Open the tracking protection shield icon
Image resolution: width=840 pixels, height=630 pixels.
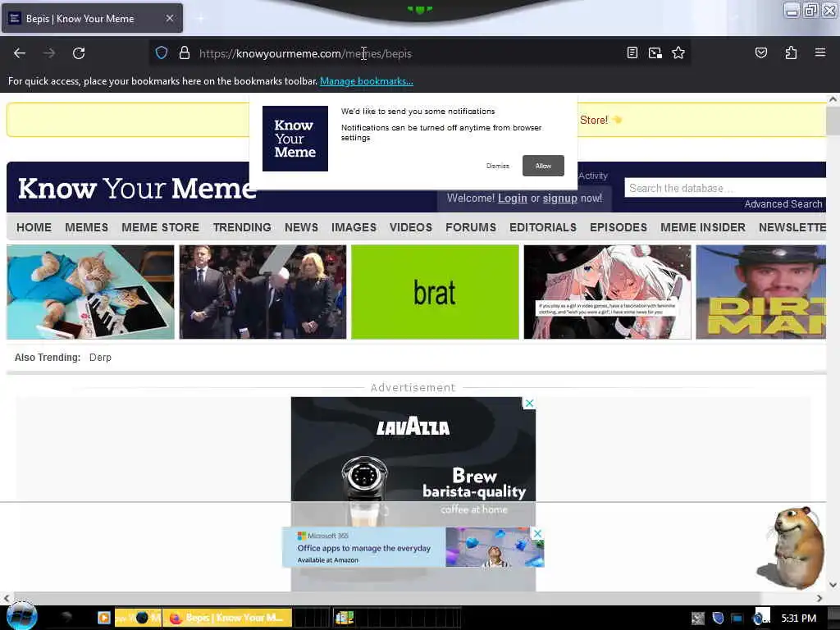162,53
